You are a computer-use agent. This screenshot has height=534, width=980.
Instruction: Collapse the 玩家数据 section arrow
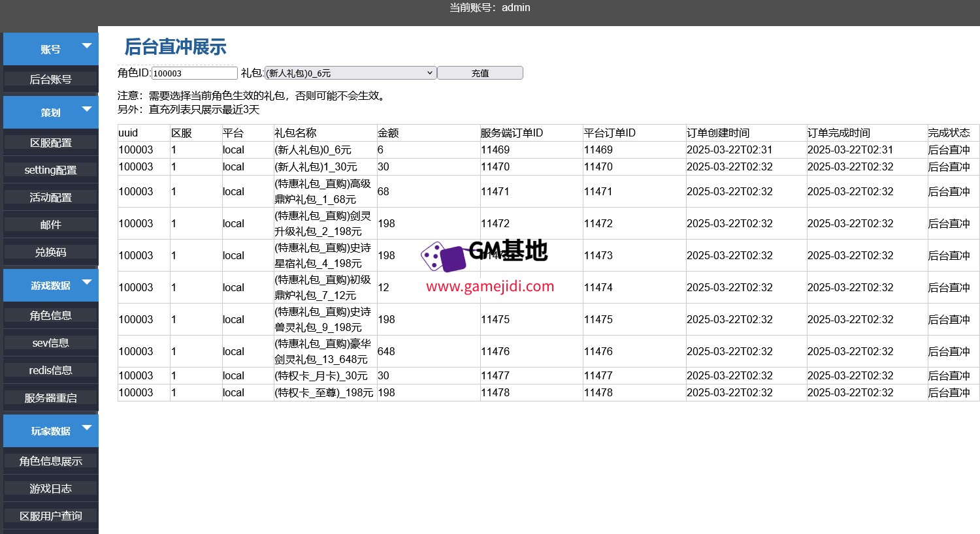click(x=86, y=428)
